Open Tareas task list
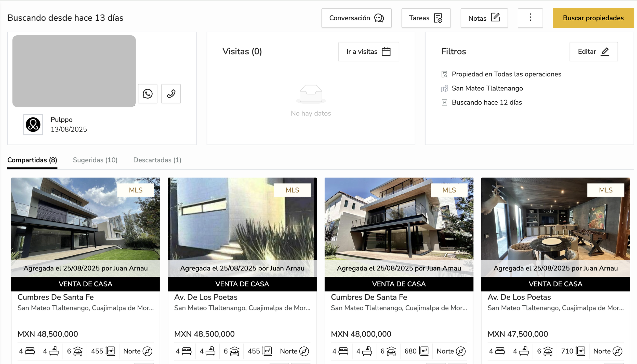The height and width of the screenshot is (364, 637). pyautogui.click(x=426, y=18)
